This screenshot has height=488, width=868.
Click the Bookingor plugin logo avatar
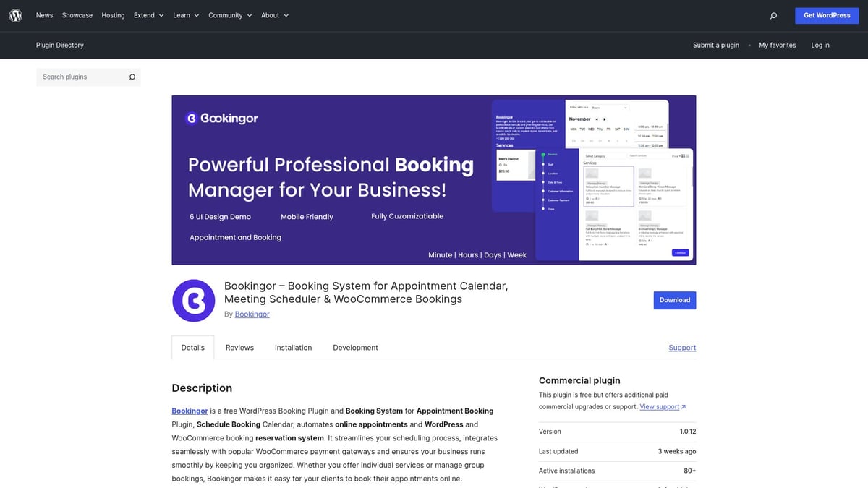(x=193, y=301)
